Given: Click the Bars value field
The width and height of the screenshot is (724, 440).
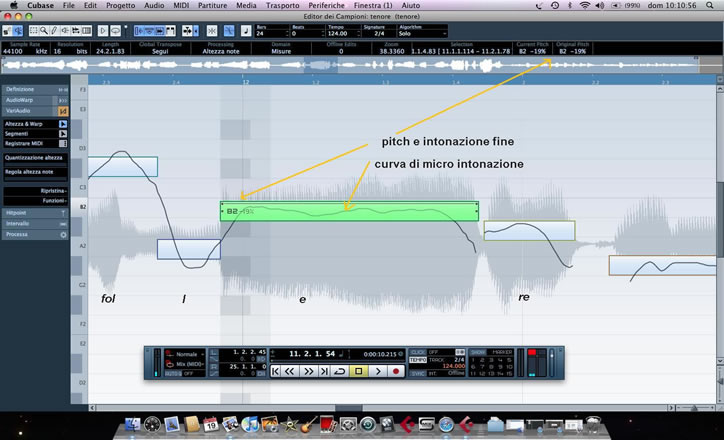Looking at the screenshot, I should tap(271, 34).
